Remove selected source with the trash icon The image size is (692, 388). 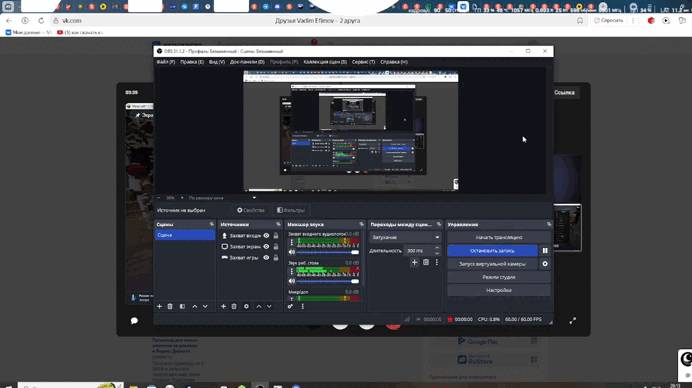pyautogui.click(x=234, y=306)
